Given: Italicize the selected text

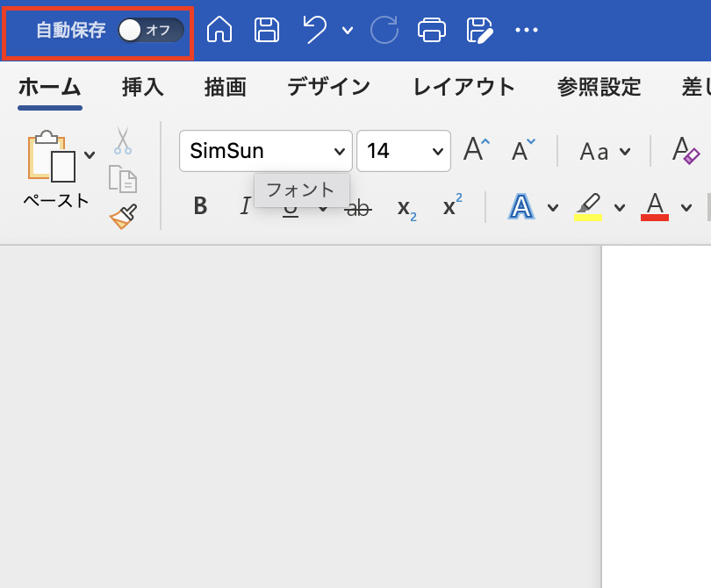Looking at the screenshot, I should (245, 206).
